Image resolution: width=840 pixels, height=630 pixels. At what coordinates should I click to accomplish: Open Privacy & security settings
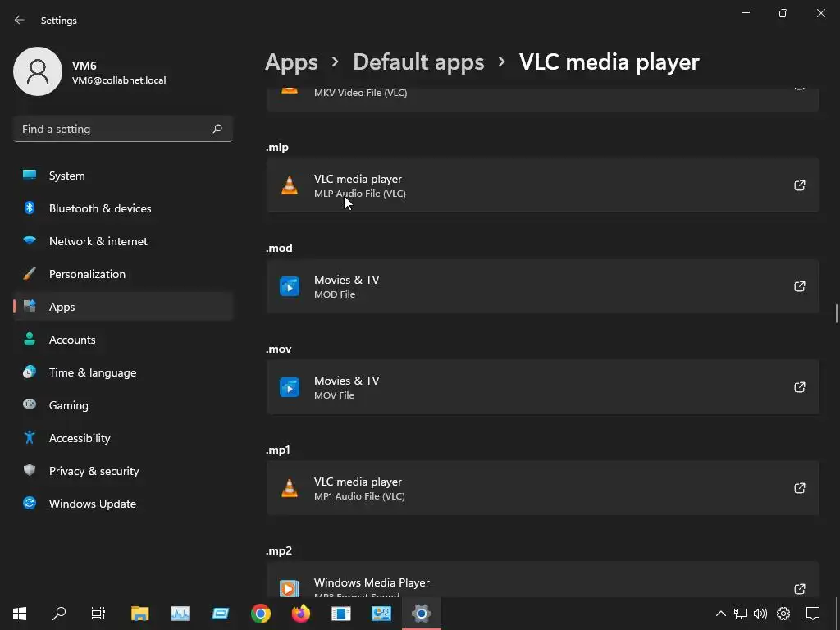(x=123, y=471)
